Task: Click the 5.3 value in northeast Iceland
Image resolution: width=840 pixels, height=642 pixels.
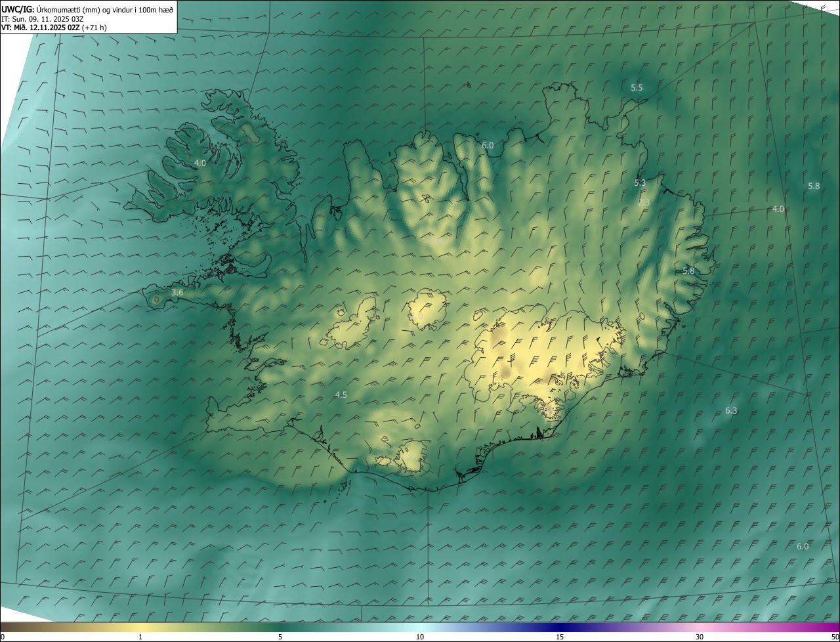Action: pos(640,182)
